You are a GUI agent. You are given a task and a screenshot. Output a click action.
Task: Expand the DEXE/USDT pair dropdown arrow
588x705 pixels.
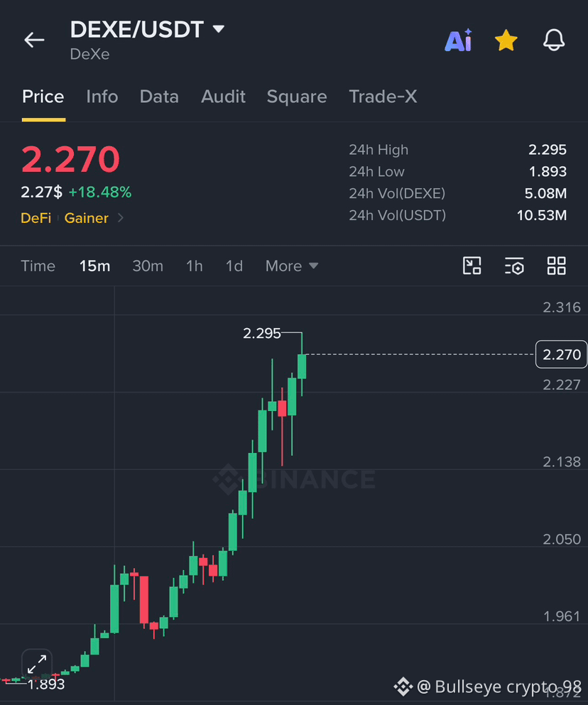[219, 29]
